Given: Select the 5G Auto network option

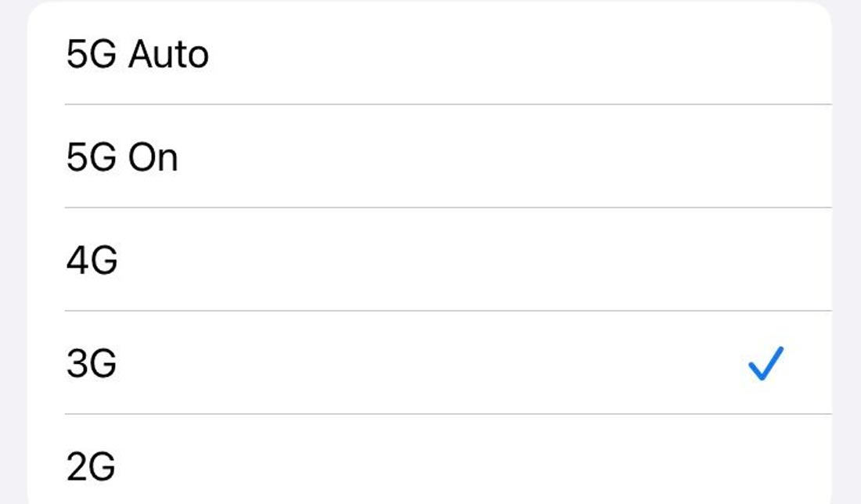Looking at the screenshot, I should [429, 55].
